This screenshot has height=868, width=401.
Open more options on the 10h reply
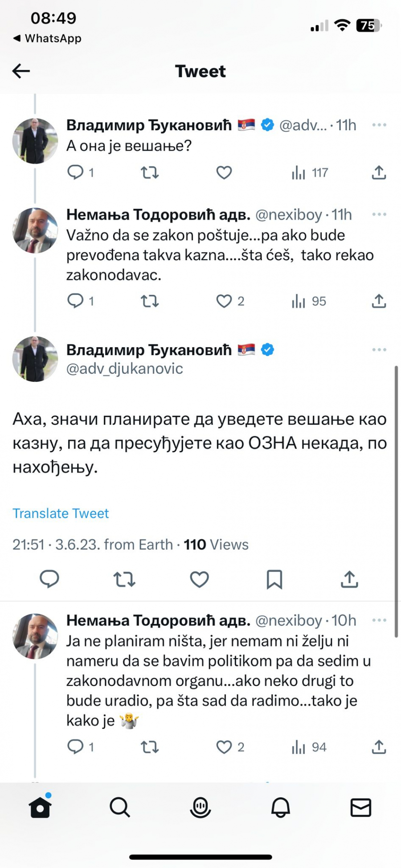pyautogui.click(x=379, y=620)
